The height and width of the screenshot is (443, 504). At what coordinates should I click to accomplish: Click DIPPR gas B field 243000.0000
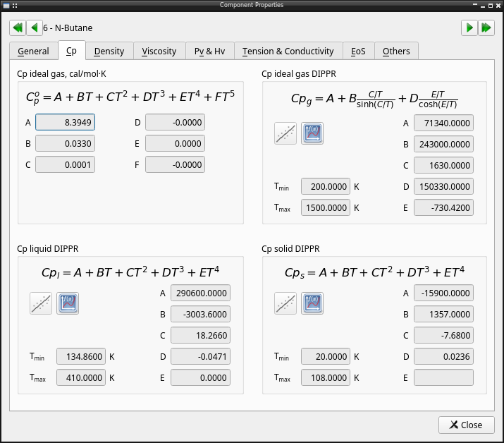point(443,144)
